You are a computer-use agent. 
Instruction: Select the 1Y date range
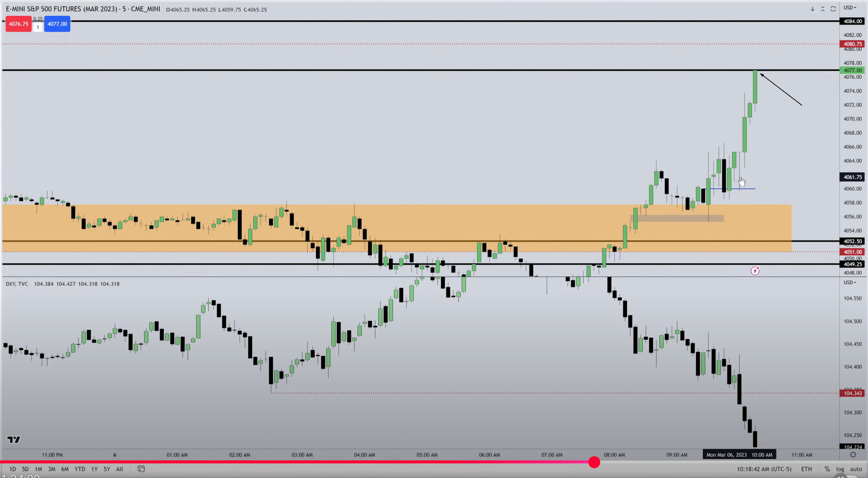94,469
